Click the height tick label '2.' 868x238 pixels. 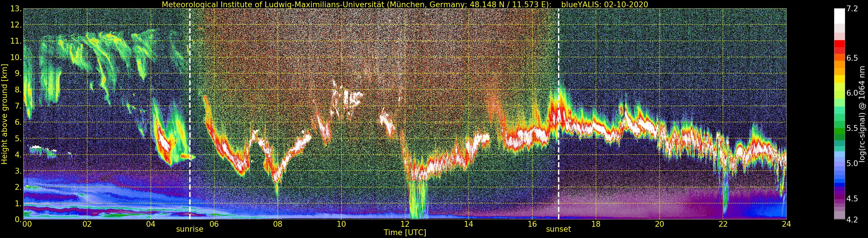(x=18, y=187)
